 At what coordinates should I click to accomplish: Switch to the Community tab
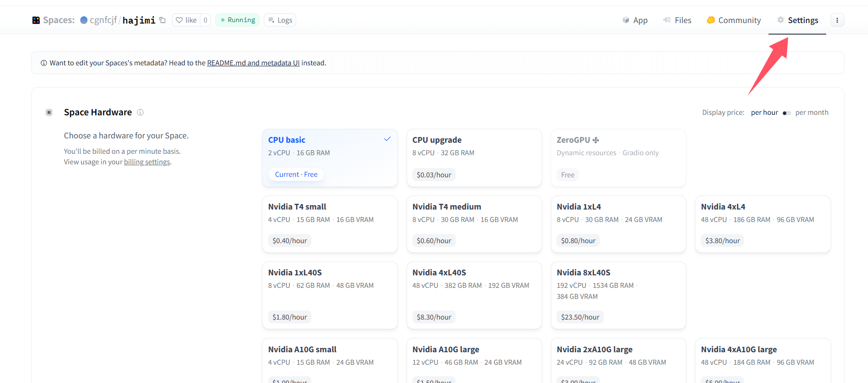coord(734,20)
